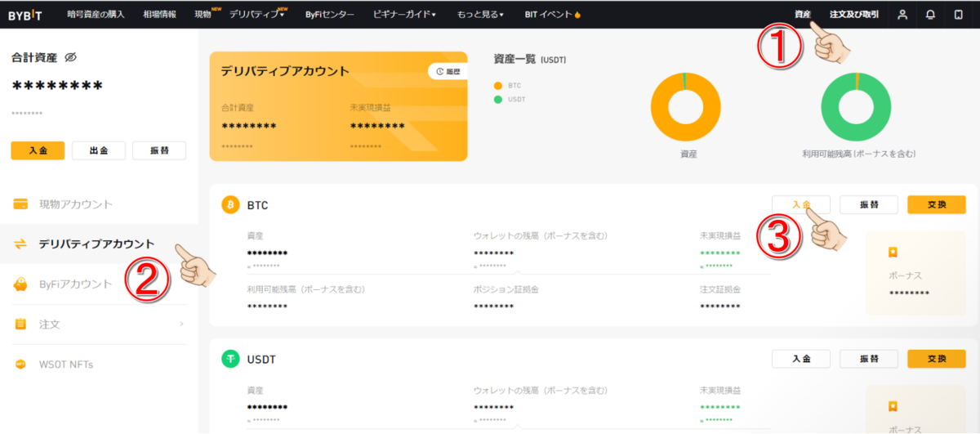Open ByFiセンター in the top navigation

[x=329, y=15]
